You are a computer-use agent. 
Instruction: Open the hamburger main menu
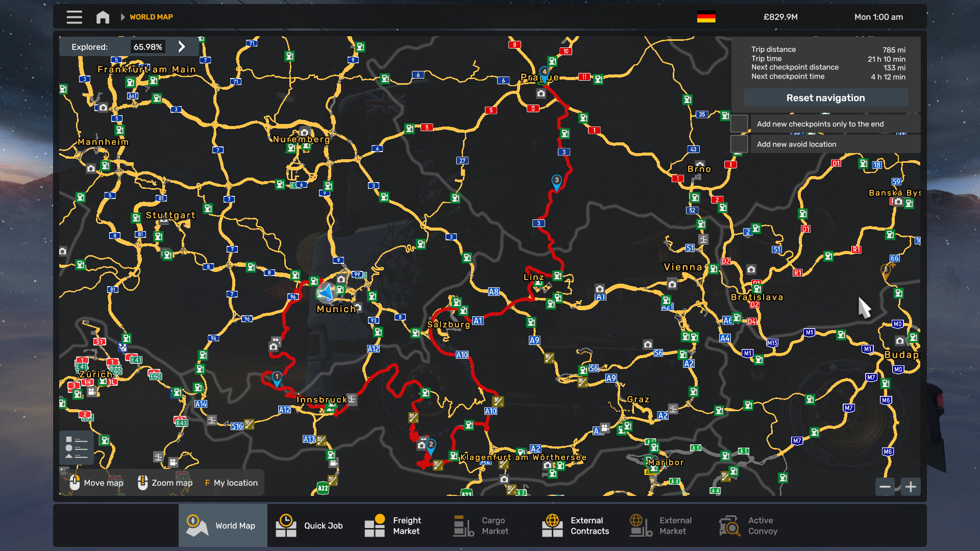pyautogui.click(x=74, y=17)
